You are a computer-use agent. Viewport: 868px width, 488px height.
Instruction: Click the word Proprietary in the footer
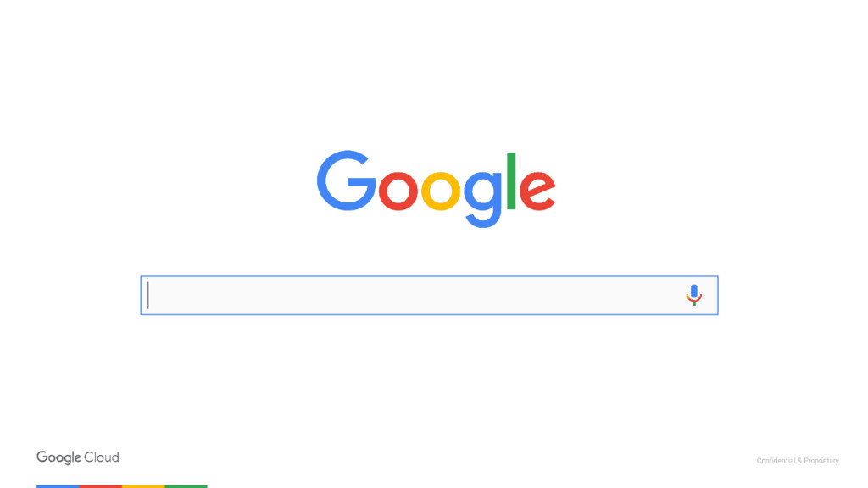coord(821,461)
